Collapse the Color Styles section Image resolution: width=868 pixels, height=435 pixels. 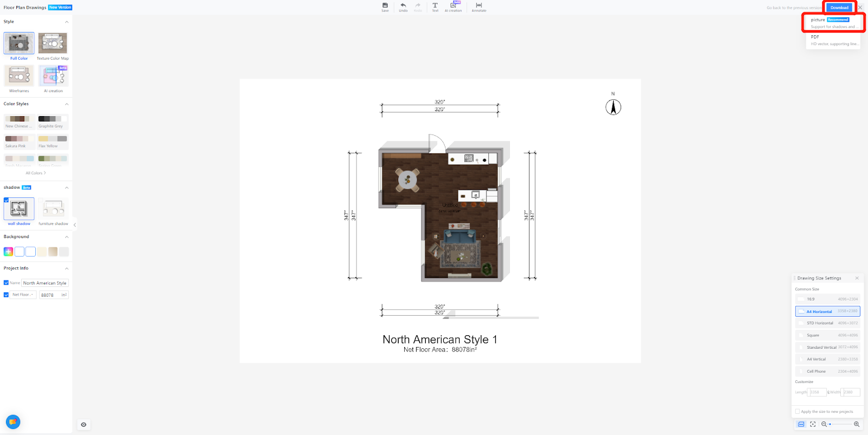tap(67, 104)
